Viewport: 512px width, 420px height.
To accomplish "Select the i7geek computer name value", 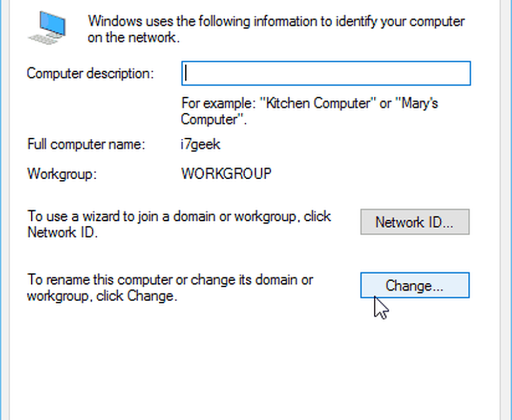I will point(201,144).
